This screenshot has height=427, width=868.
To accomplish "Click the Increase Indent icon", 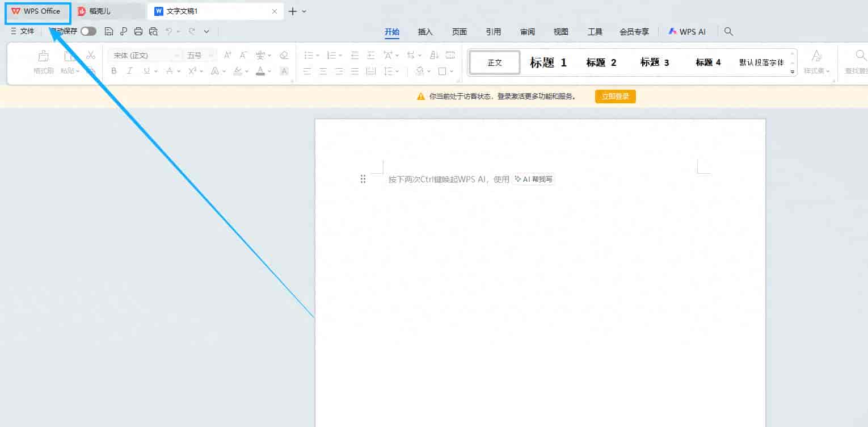I will tap(371, 55).
